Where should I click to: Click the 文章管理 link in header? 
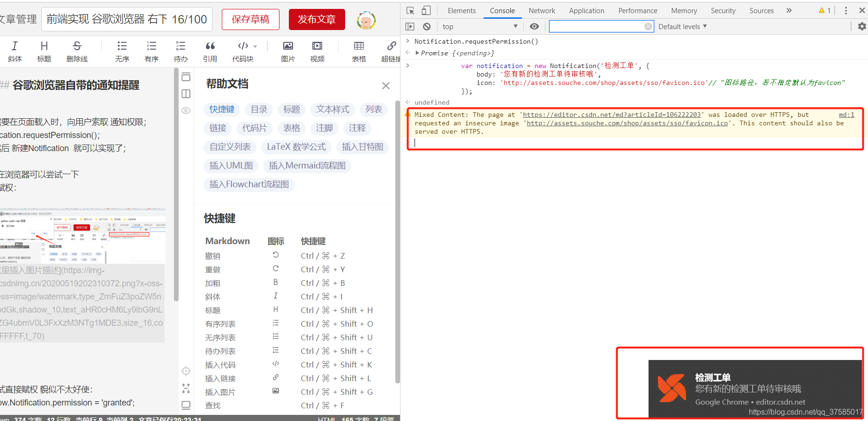[x=18, y=19]
